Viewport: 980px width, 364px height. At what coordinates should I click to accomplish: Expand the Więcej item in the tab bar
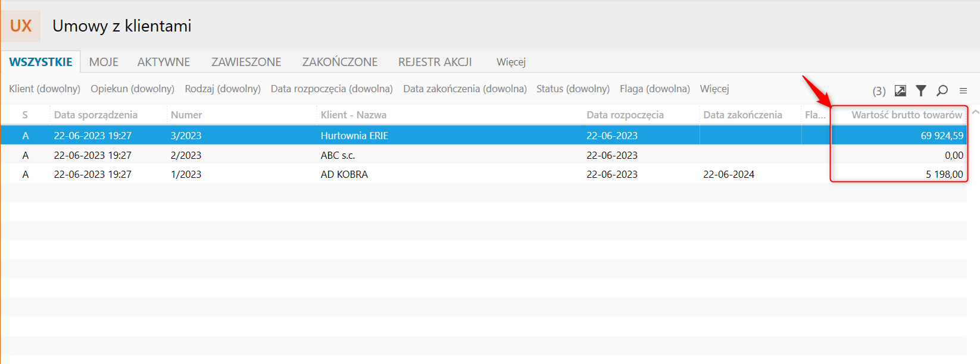point(511,62)
